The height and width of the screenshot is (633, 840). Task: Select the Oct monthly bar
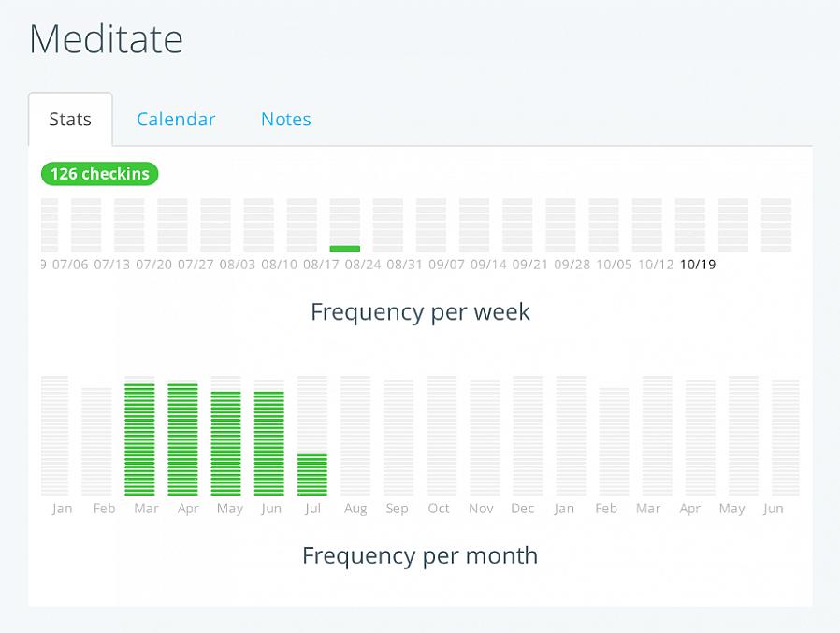pyautogui.click(x=442, y=437)
